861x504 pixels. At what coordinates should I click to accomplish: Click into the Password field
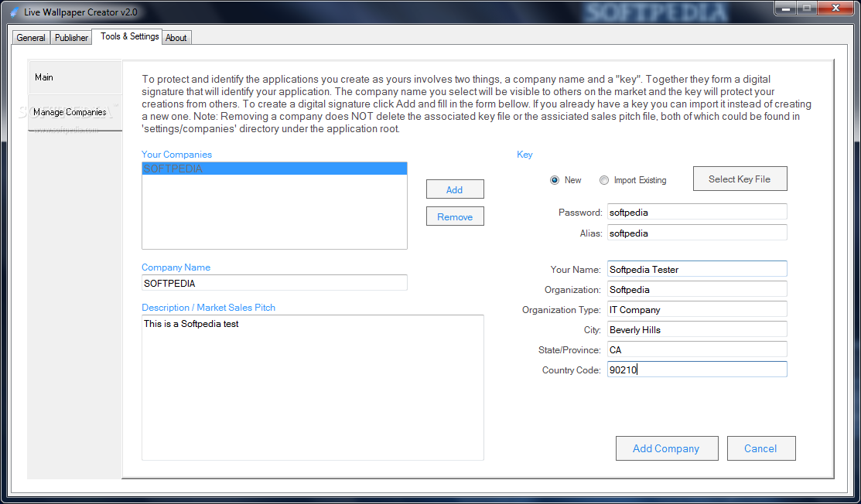697,212
